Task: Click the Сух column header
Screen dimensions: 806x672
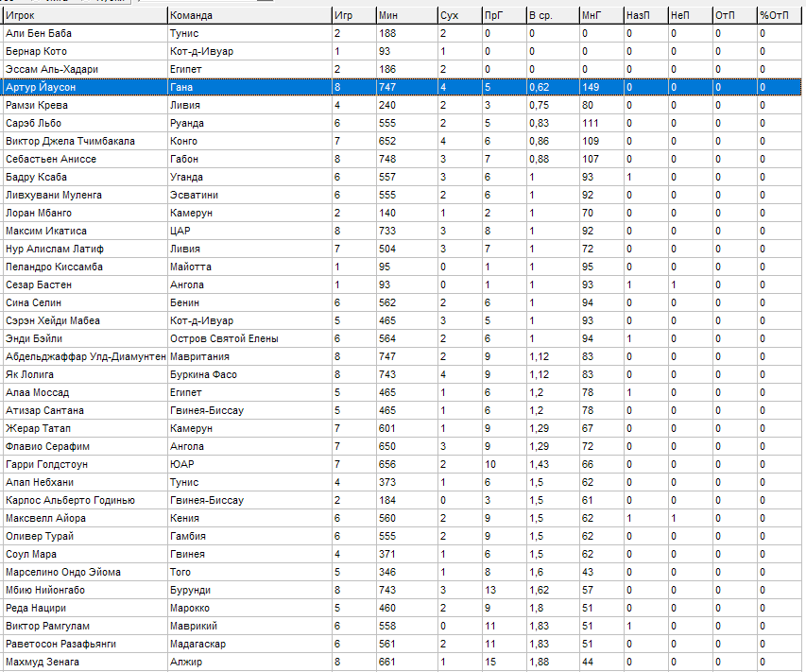Action: pyautogui.click(x=457, y=16)
